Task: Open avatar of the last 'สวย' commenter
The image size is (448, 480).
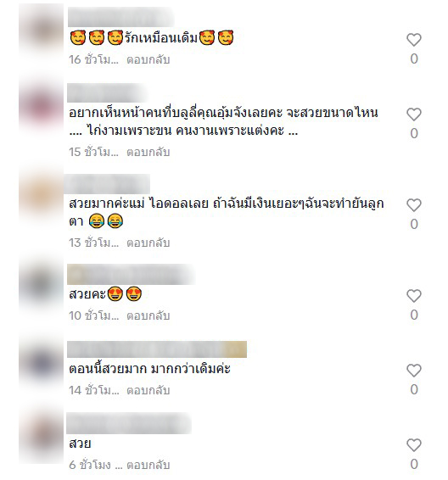Action: click(x=42, y=435)
